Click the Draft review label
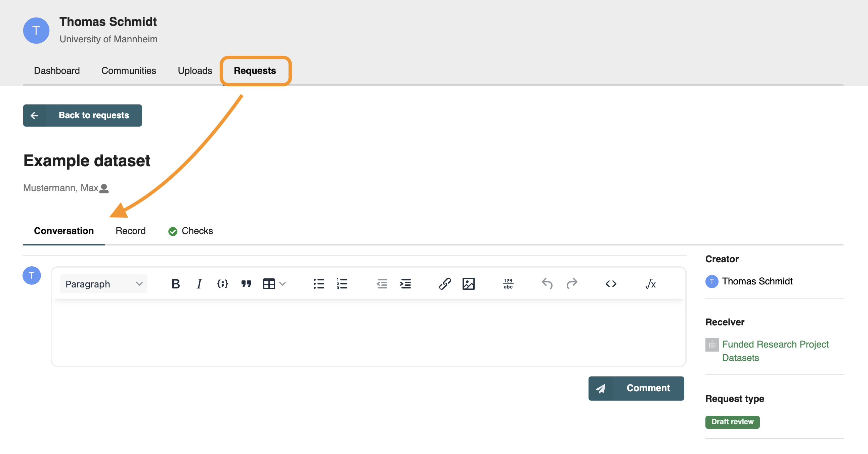The image size is (868, 454). [x=732, y=422]
